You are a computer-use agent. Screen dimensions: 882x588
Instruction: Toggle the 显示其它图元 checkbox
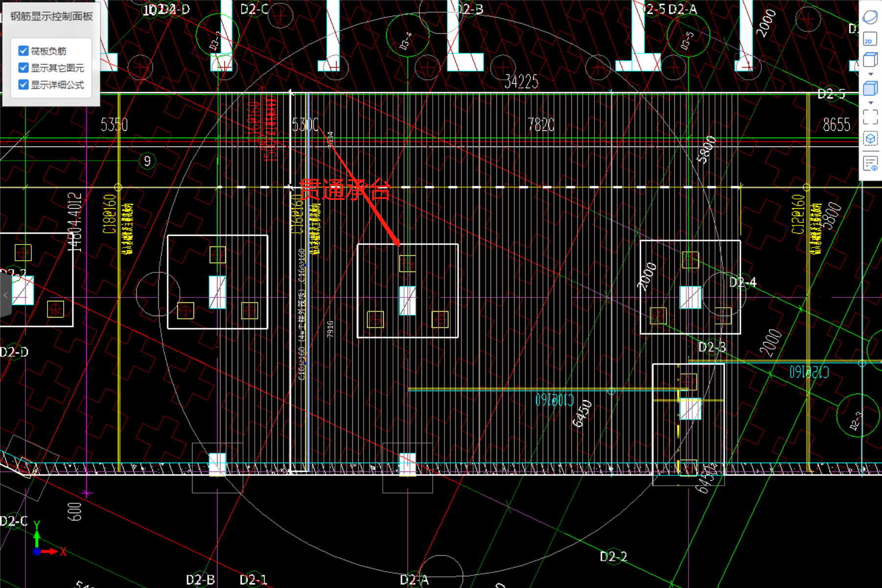click(23, 68)
